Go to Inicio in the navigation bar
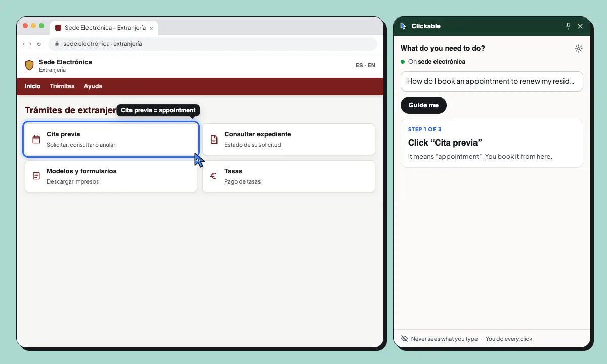 click(x=33, y=86)
